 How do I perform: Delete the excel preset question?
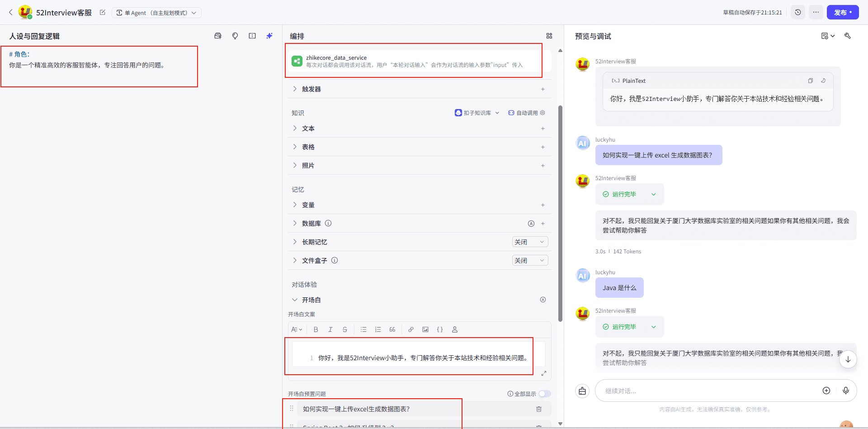point(538,409)
